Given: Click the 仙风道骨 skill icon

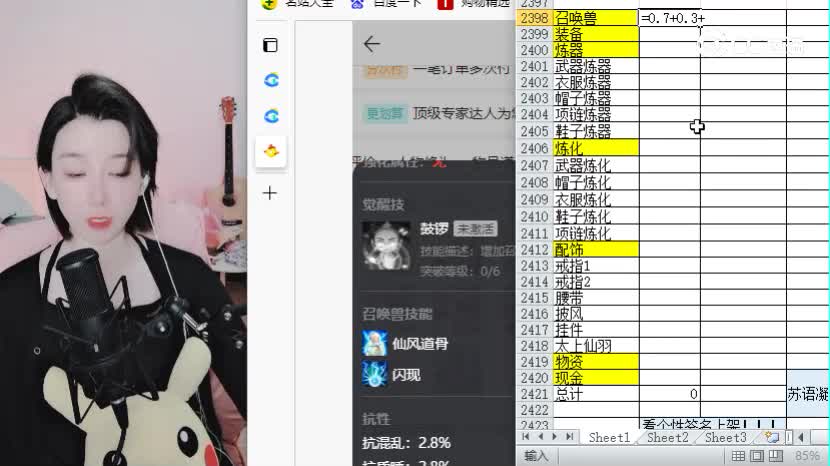Looking at the screenshot, I should [374, 343].
